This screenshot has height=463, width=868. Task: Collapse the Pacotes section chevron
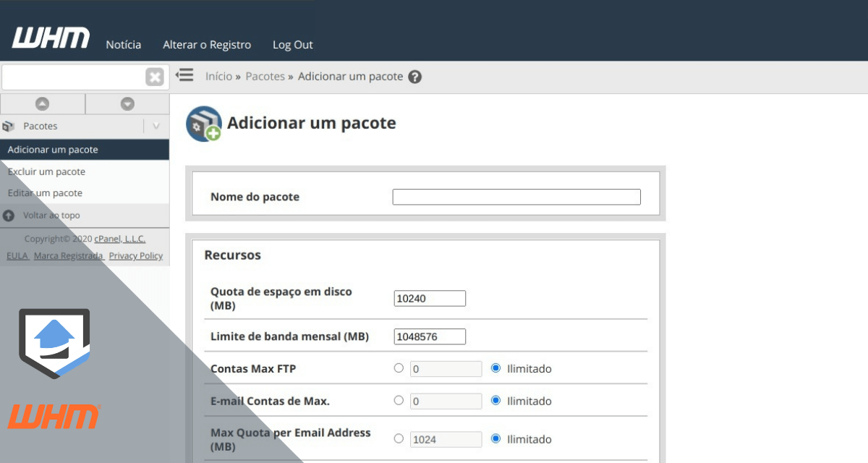coord(156,126)
